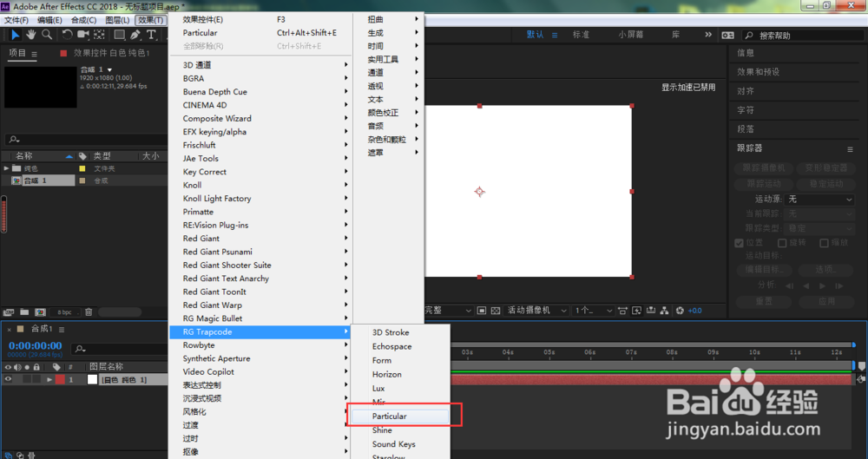Expand the 白色 纯色 1 layer properties
868x459 pixels.
pos(49,380)
